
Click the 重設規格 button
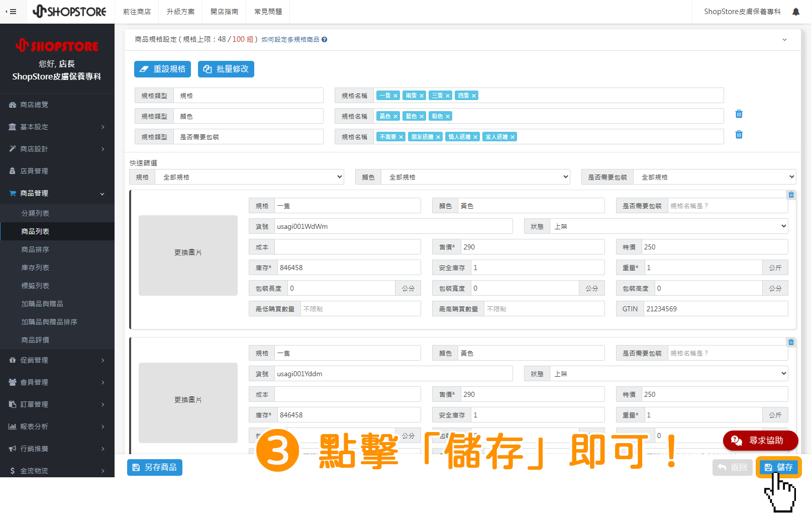pos(163,69)
